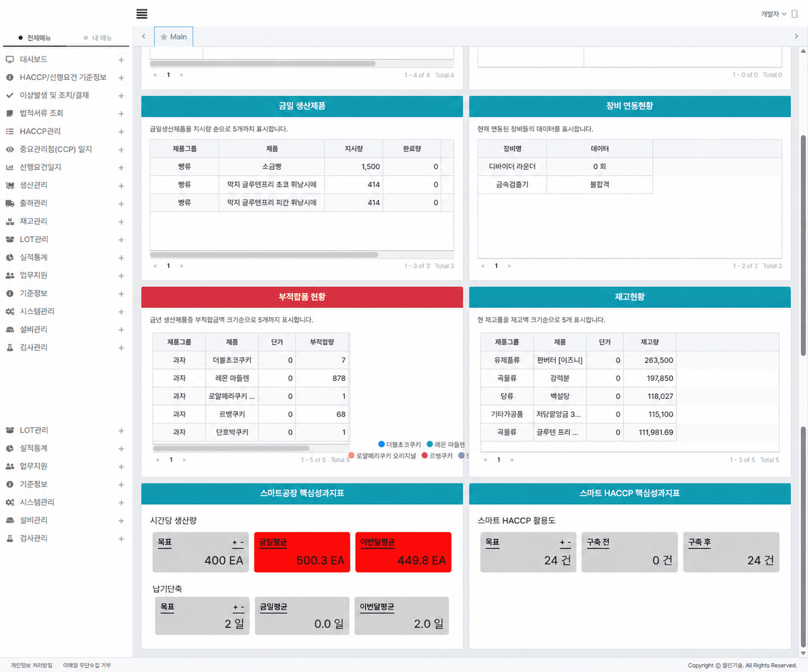Open the 중요관리점(CCP) 일지 menu item
The height and width of the screenshot is (672, 808).
[56, 149]
